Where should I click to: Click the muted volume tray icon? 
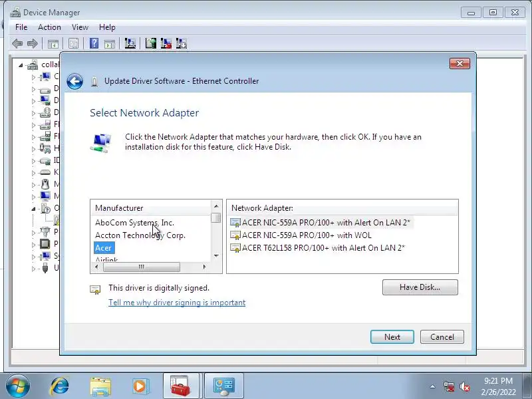[x=464, y=386]
